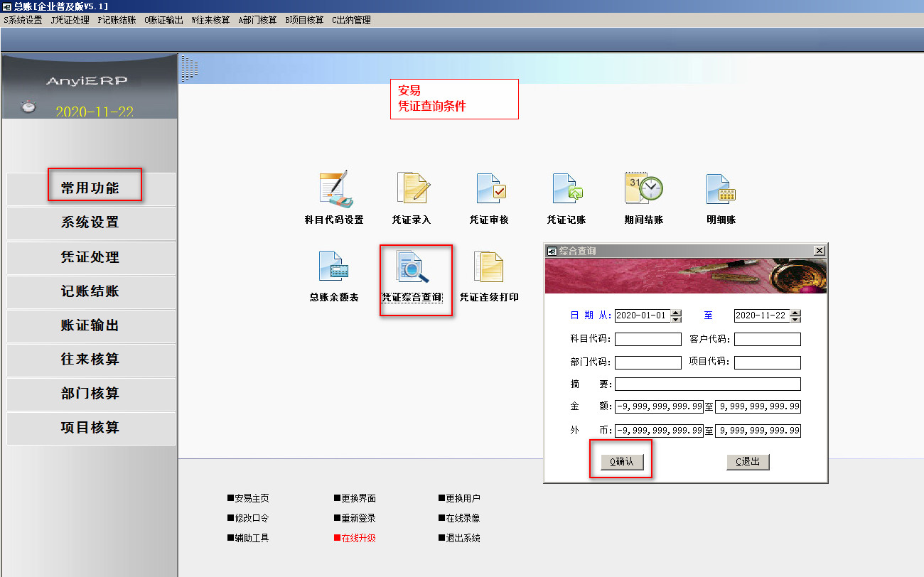Open the J凭证处理 menu

(x=70, y=21)
